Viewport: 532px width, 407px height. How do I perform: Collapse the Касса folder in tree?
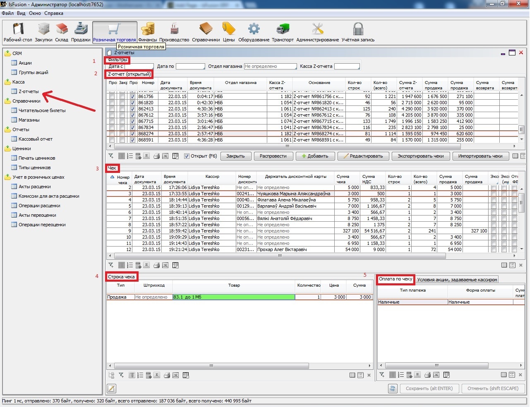tap(7, 82)
